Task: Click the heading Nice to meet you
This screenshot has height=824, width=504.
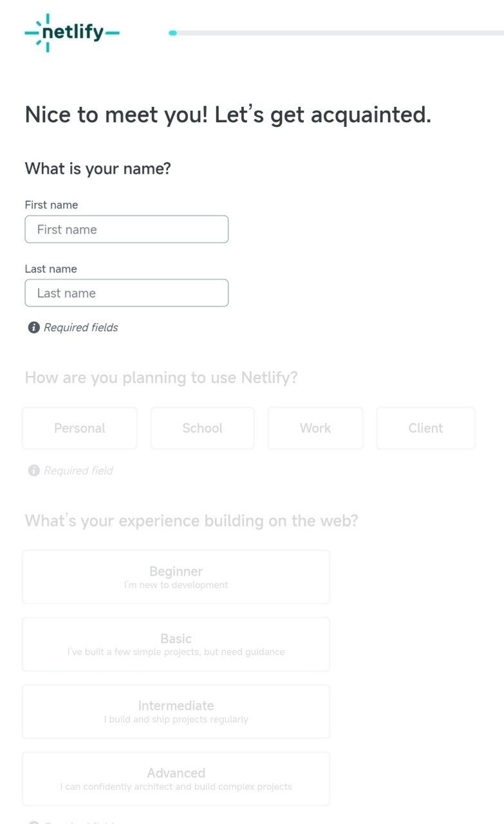Action: click(x=227, y=115)
